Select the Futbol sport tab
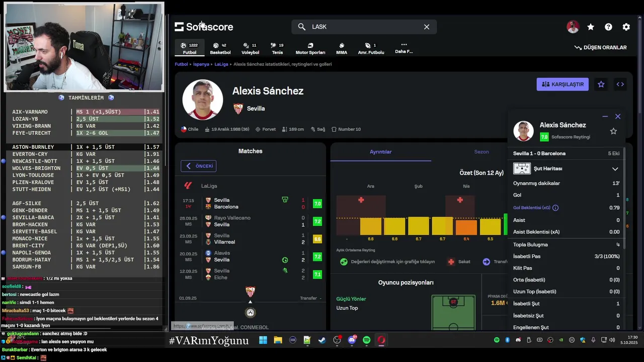 pyautogui.click(x=190, y=48)
